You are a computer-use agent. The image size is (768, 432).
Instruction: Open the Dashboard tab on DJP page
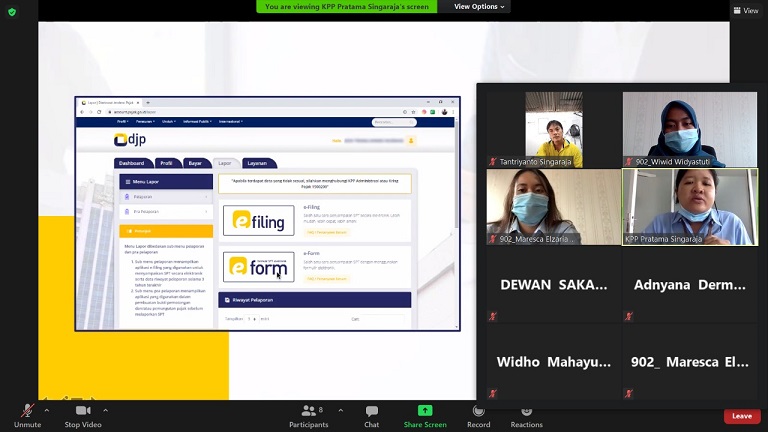132,163
